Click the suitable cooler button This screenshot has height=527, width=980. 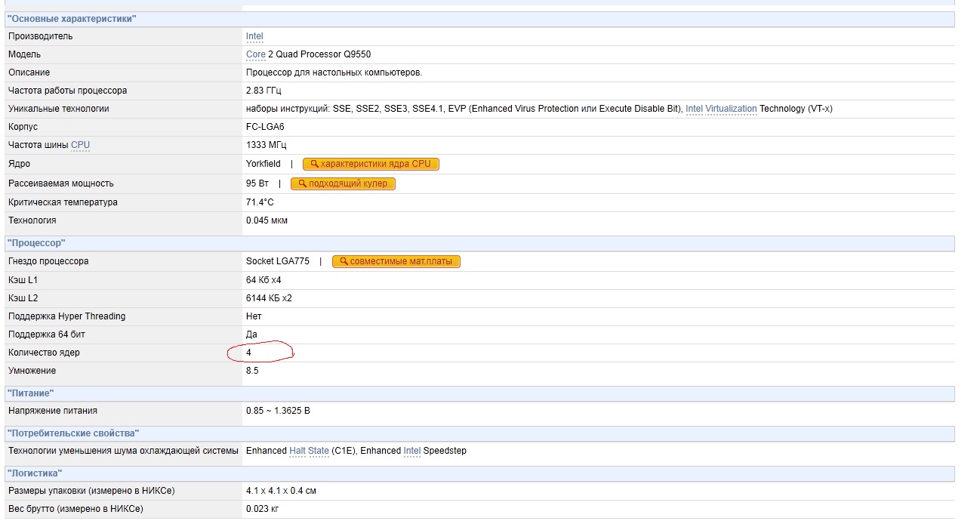coord(343,183)
